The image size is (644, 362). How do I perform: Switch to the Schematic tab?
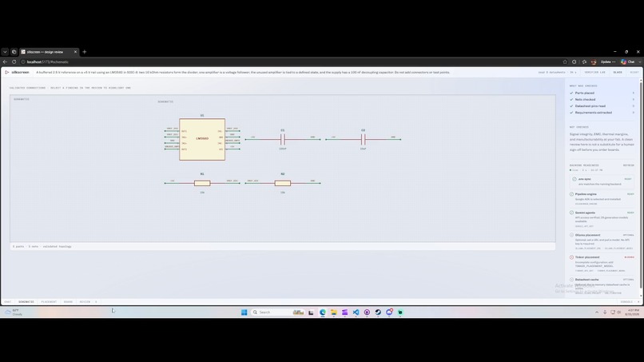[26, 301]
